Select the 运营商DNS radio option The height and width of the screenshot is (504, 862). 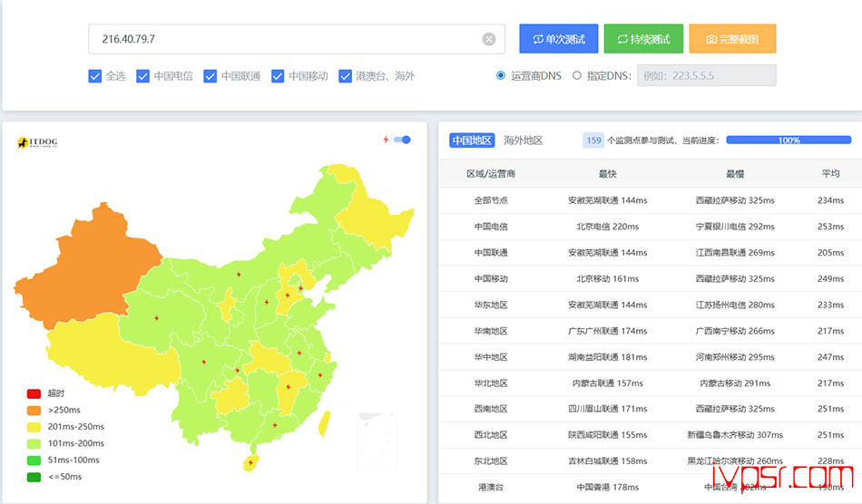click(501, 76)
